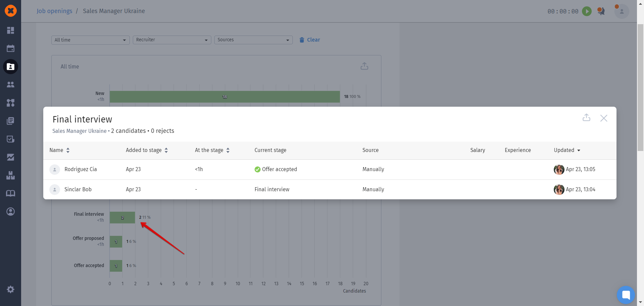Open the profile circle icon in sidebar

tap(11, 211)
